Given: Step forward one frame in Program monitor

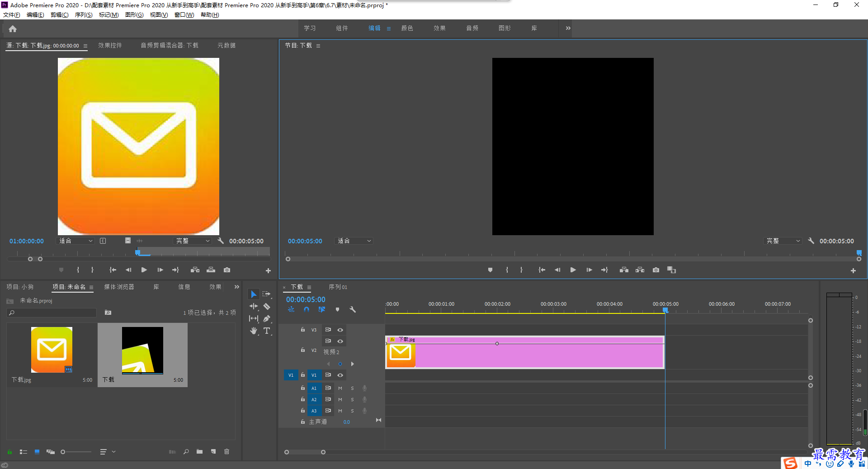Looking at the screenshot, I should 589,270.
